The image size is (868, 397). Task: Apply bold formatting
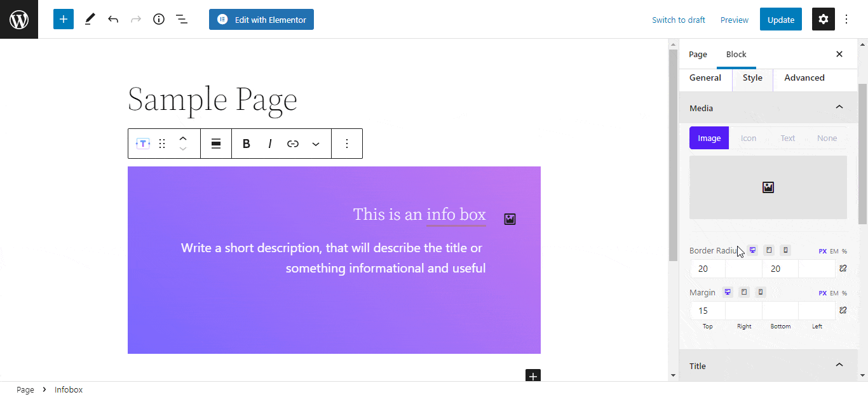(x=247, y=144)
